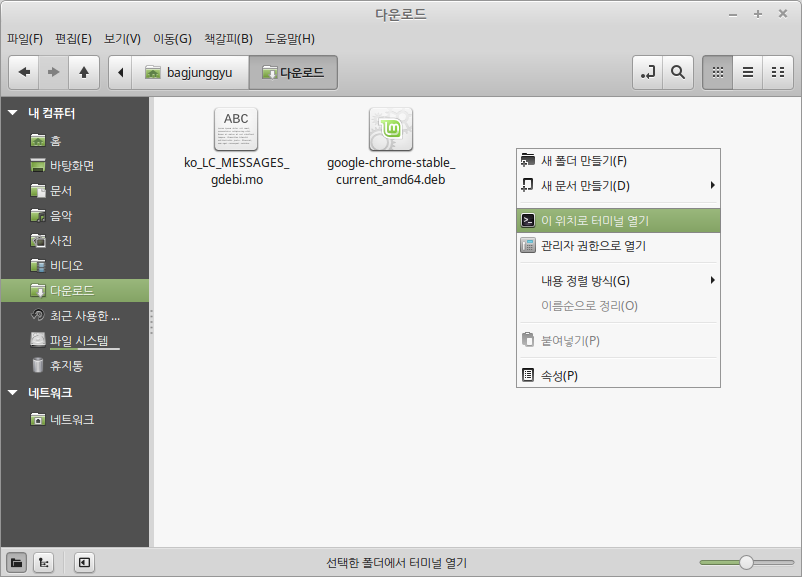Select 바탕화면 in the sidebar

point(75,165)
